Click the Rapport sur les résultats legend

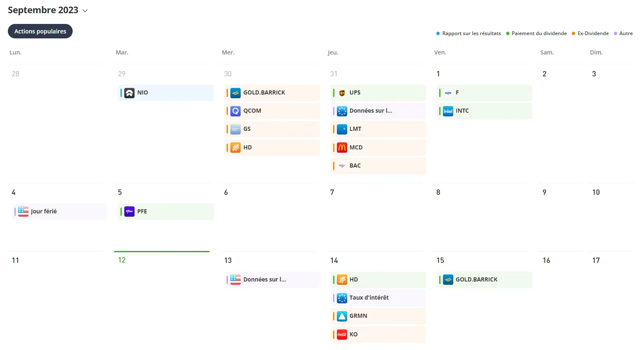tap(469, 33)
